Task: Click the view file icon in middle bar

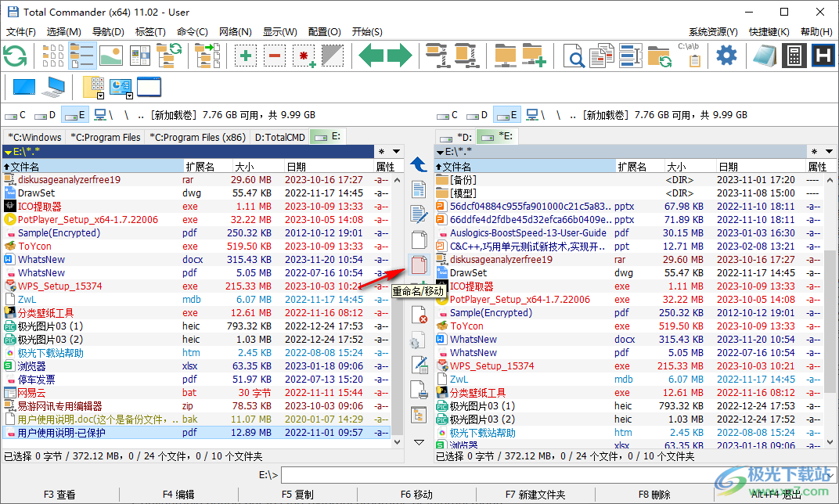Action: pos(419,189)
